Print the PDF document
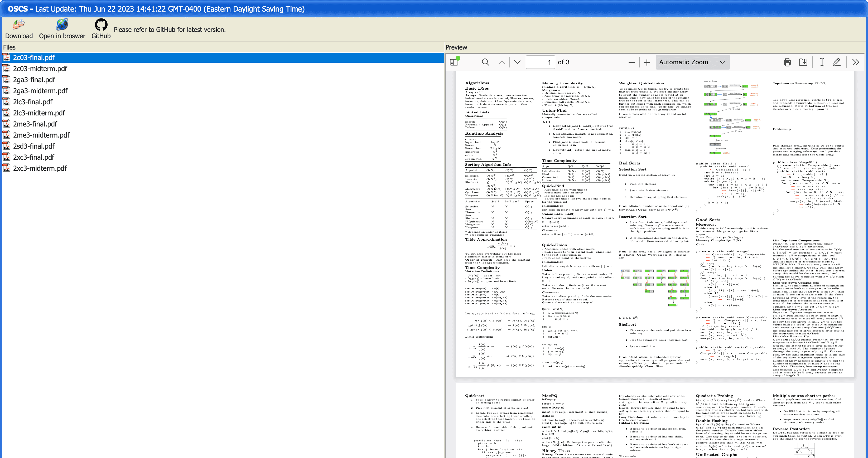The width and height of the screenshot is (868, 458). tap(787, 62)
